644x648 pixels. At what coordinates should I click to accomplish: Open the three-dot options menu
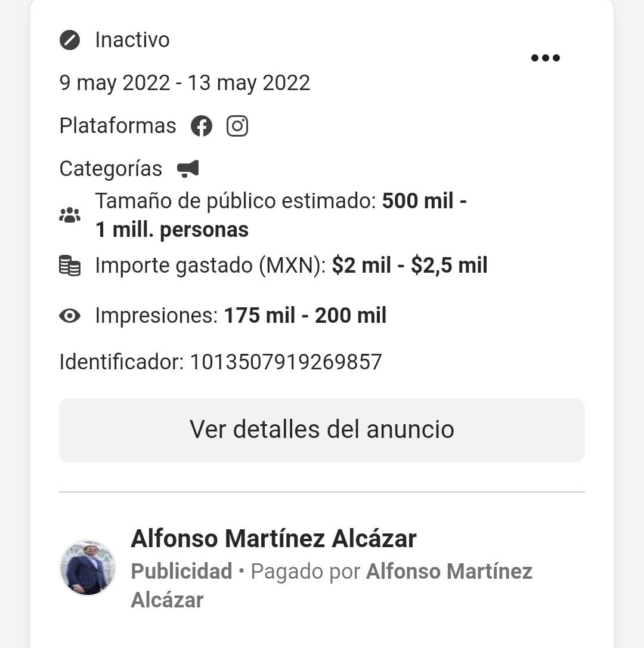[545, 58]
